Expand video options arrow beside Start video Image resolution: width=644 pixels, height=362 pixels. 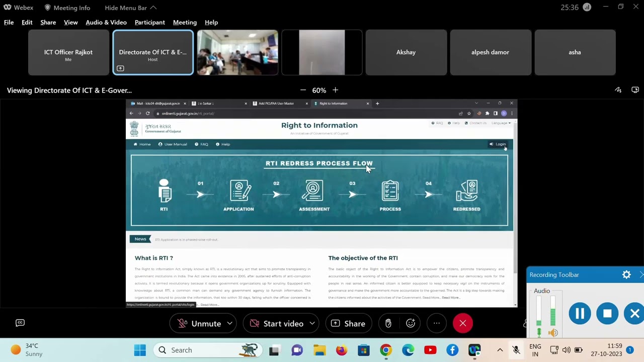[x=312, y=323]
